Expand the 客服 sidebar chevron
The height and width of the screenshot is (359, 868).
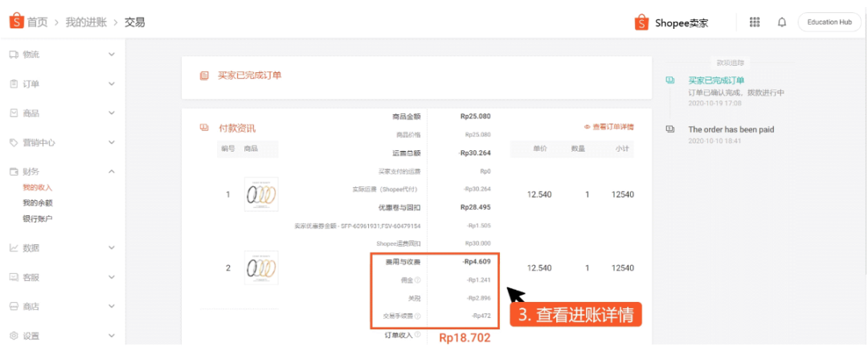(111, 277)
